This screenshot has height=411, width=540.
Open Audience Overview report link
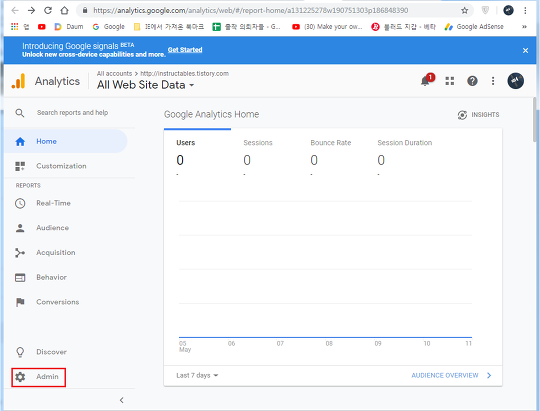451,375
